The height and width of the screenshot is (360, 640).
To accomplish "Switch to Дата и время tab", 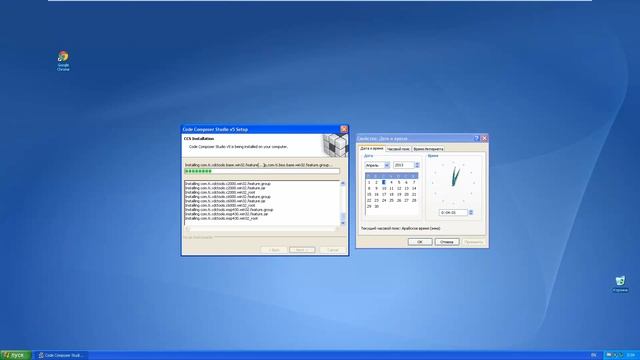I will click(x=372, y=149).
